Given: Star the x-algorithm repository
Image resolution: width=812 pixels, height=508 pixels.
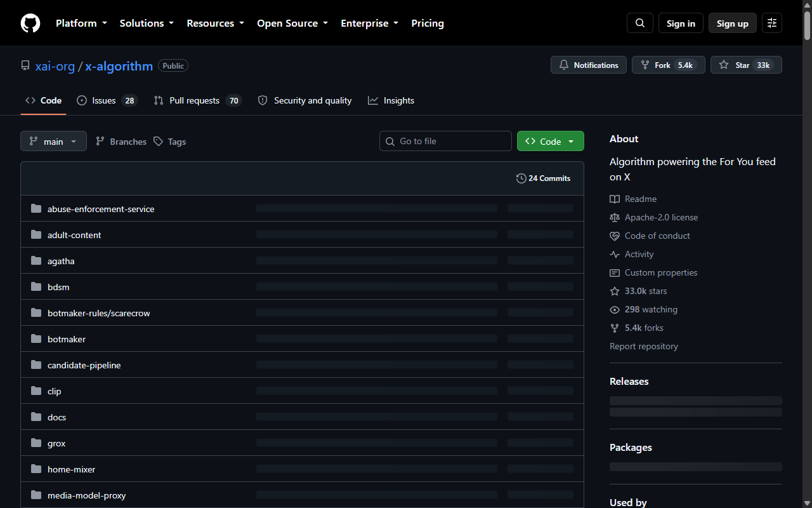Looking at the screenshot, I should [746, 65].
